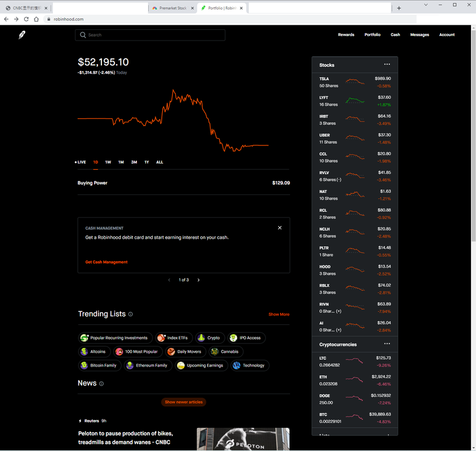Open the Cannabis list
This screenshot has height=451, width=476.
pyautogui.click(x=226, y=352)
